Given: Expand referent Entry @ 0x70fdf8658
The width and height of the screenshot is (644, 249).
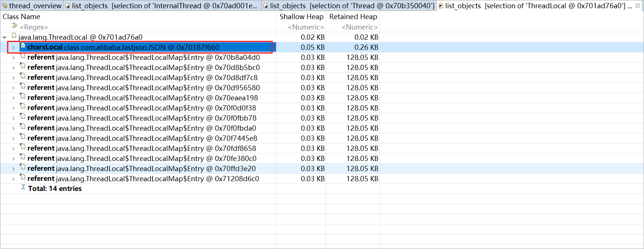Looking at the screenshot, I should [x=14, y=149].
